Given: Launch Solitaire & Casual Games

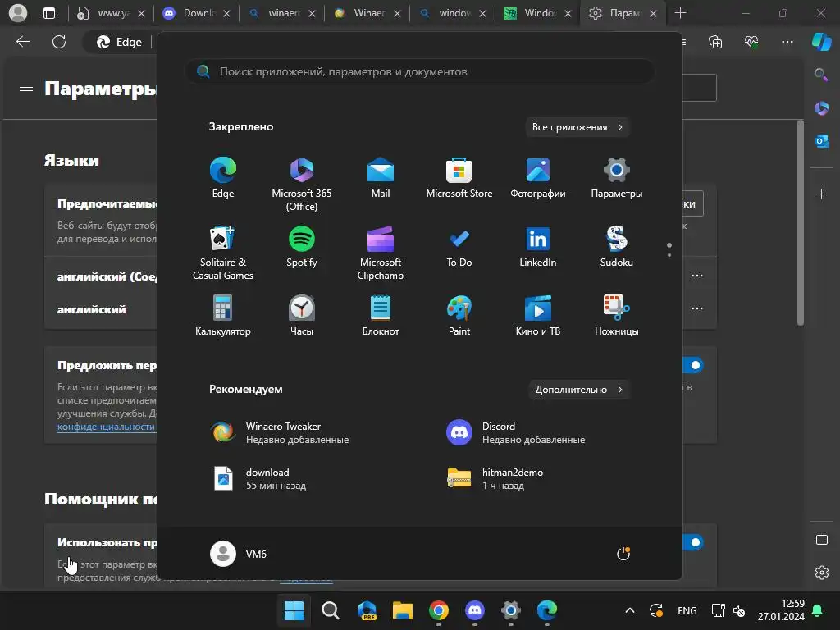Looking at the screenshot, I should pyautogui.click(x=223, y=253).
